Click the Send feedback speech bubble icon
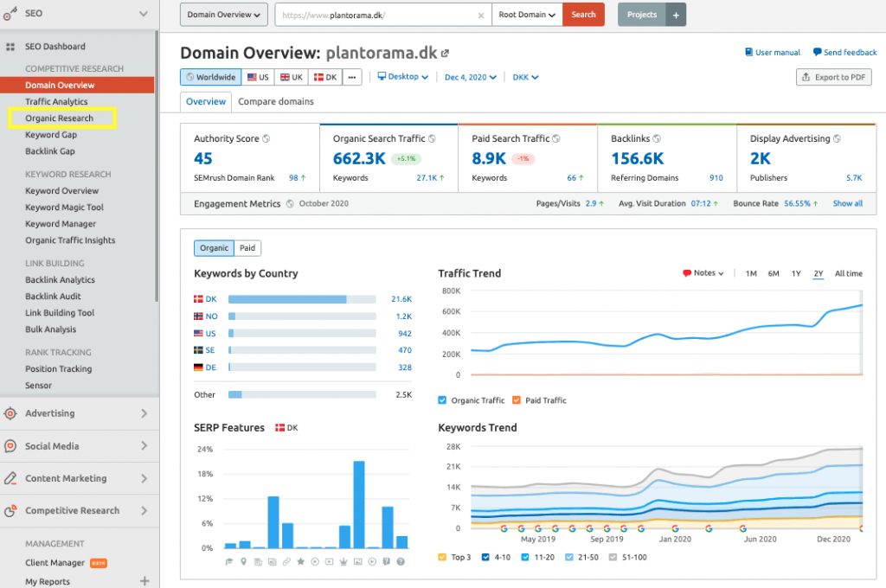Viewport: 886px width, 588px height. tap(817, 52)
